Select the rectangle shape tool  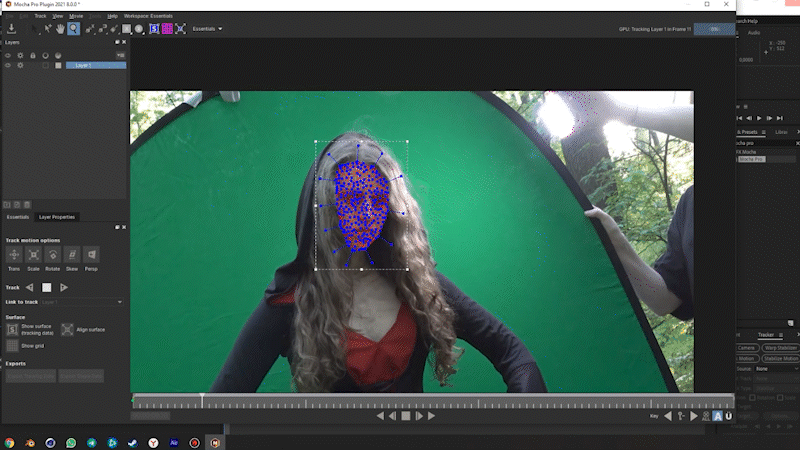126,29
